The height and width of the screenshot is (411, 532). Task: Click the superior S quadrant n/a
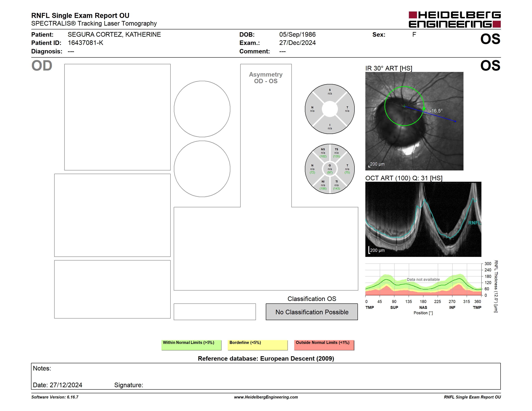(329, 93)
